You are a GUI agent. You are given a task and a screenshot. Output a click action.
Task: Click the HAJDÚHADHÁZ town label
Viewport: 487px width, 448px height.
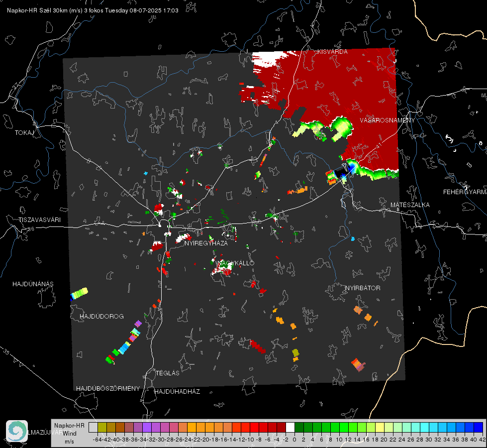coord(177,391)
